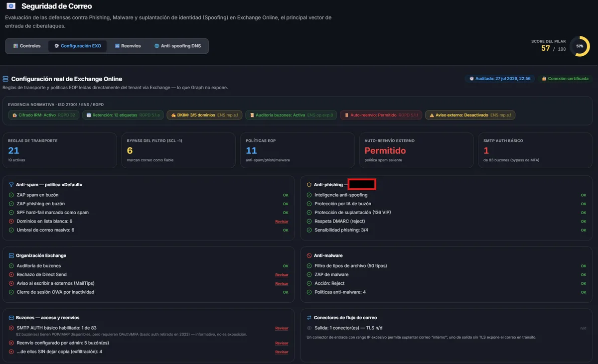Click the OK status for ZAP de malware
This screenshot has height=364, width=598.
tap(584, 275)
